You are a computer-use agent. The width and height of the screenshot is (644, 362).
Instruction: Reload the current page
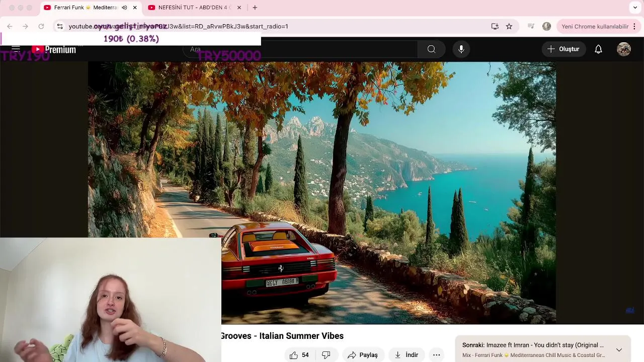click(x=41, y=26)
